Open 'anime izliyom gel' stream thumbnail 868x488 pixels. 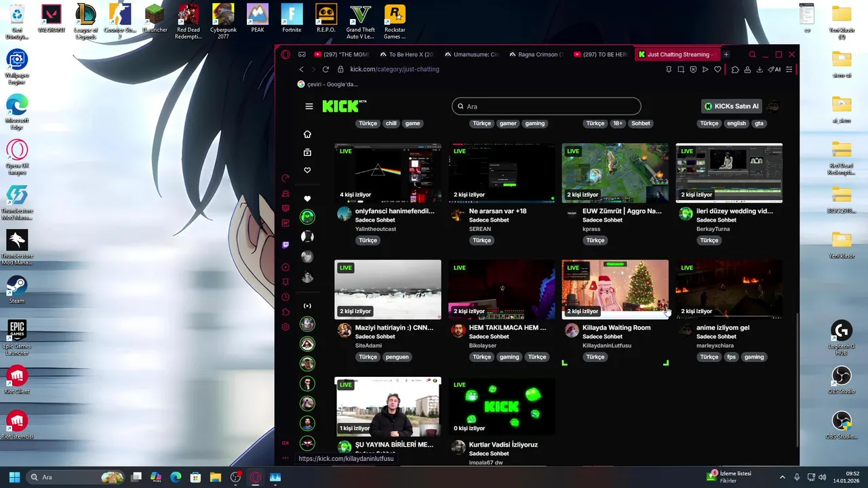point(729,289)
